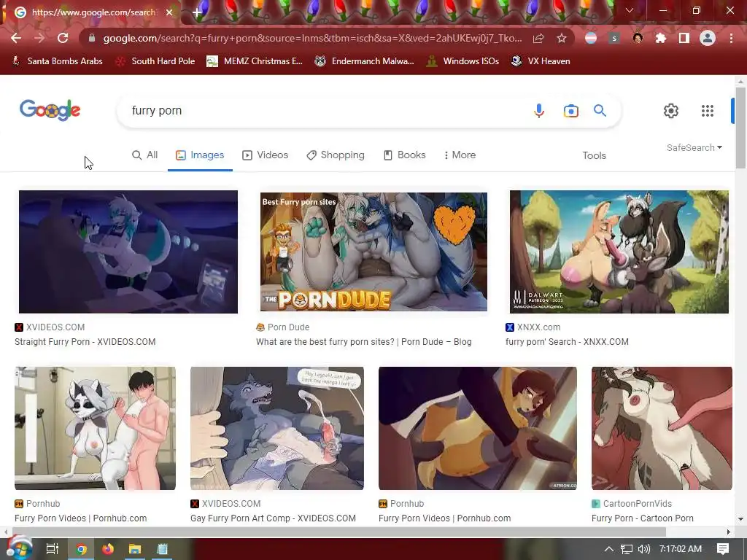Open the network tray icon
Screen dimensions: 747x560
[627, 549]
